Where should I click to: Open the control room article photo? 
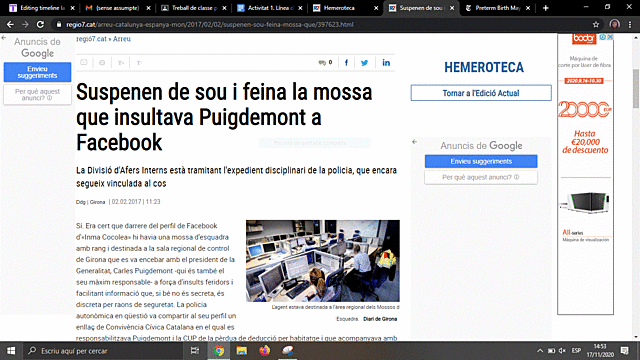tap(322, 261)
